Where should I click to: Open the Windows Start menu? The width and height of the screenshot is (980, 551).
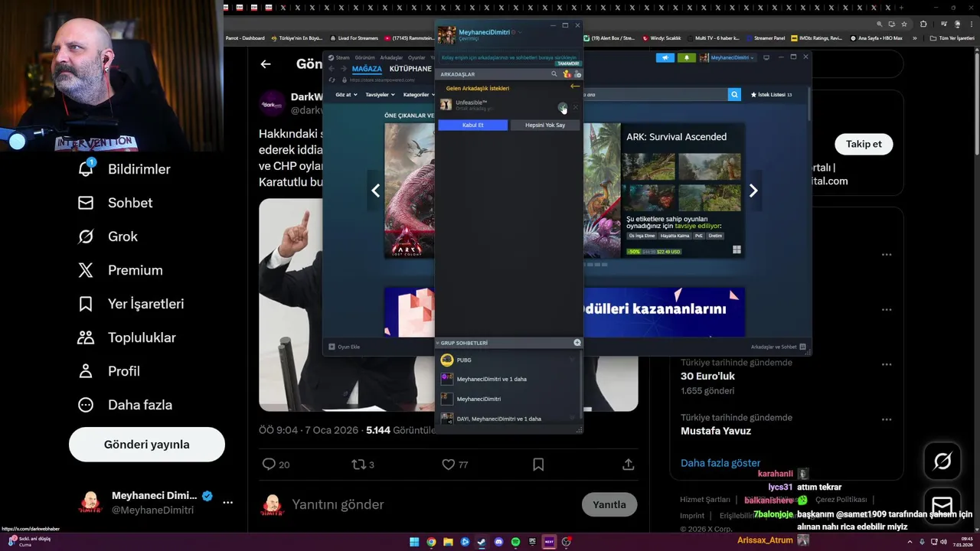pos(414,542)
